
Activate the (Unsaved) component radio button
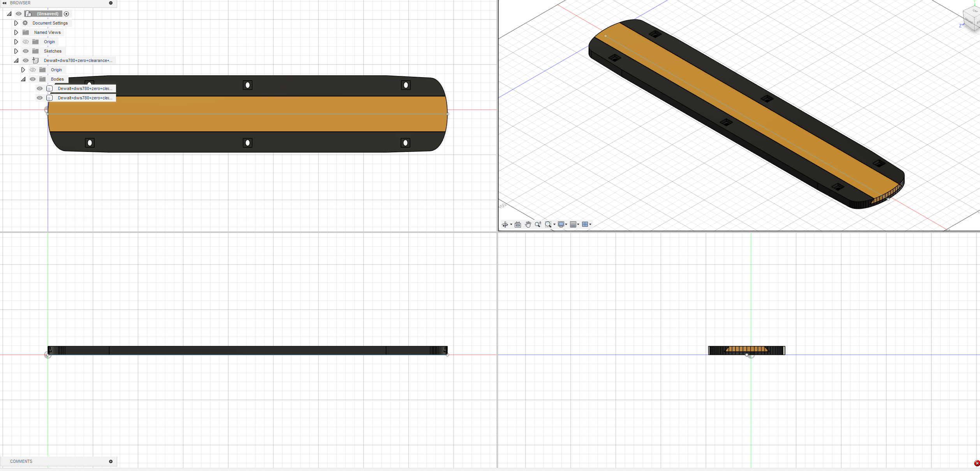pyautogui.click(x=67, y=14)
